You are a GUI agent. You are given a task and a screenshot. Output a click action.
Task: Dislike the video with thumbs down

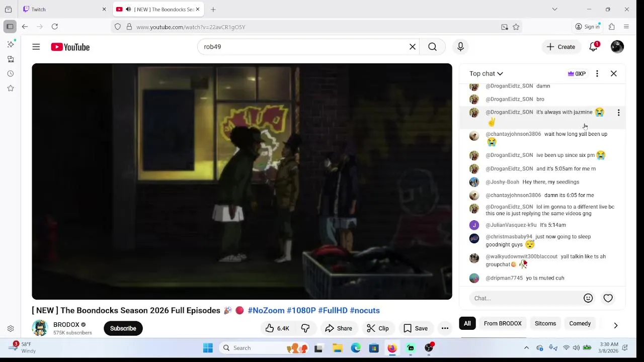click(x=305, y=328)
